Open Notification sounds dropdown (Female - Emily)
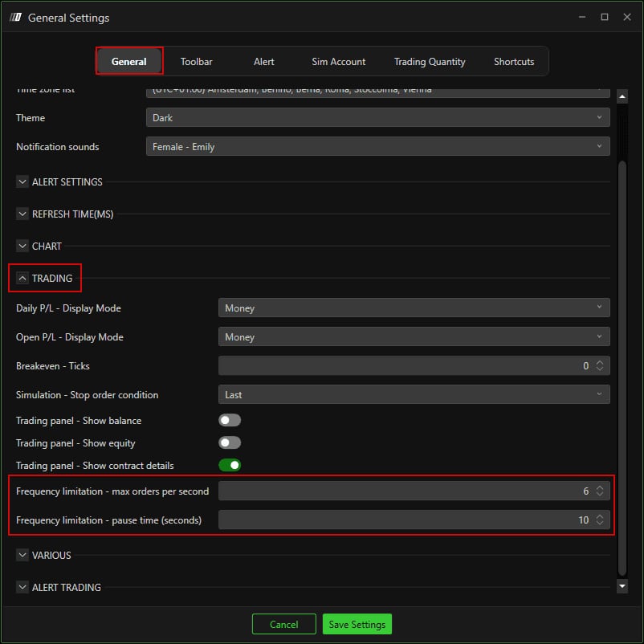The height and width of the screenshot is (644, 644). tap(378, 147)
